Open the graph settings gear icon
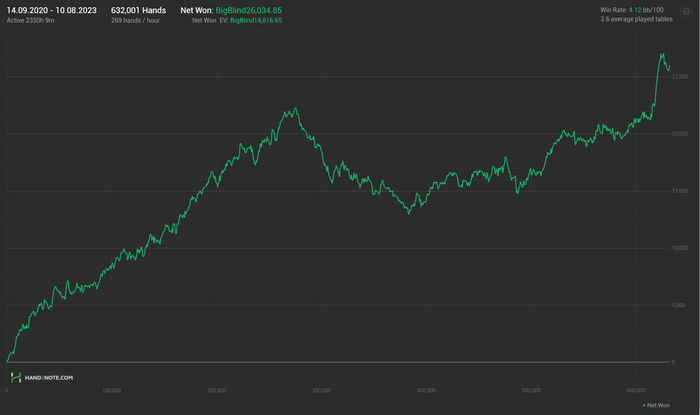Screen dimensions: 700x415 686,12
